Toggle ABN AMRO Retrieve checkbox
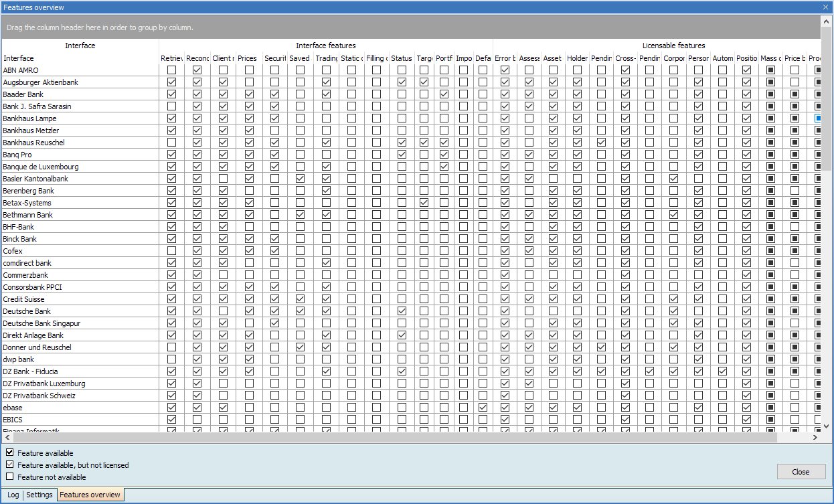Image resolution: width=834 pixels, height=504 pixels. [x=172, y=70]
